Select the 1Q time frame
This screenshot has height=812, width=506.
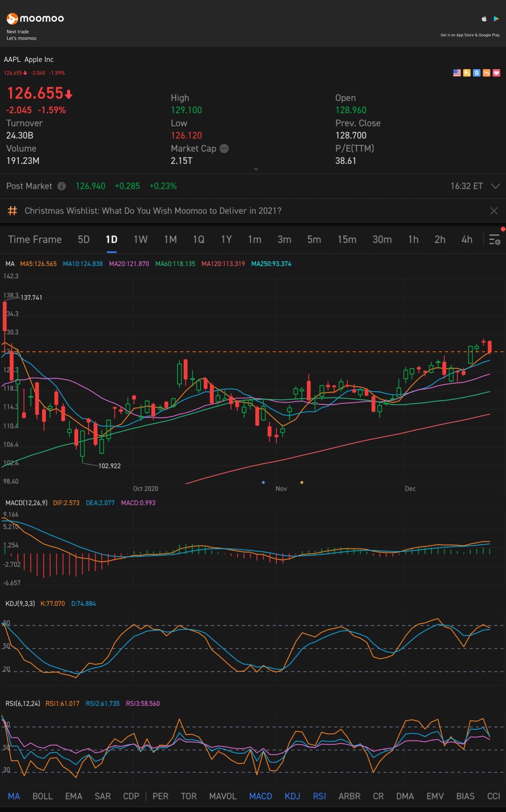[199, 240]
